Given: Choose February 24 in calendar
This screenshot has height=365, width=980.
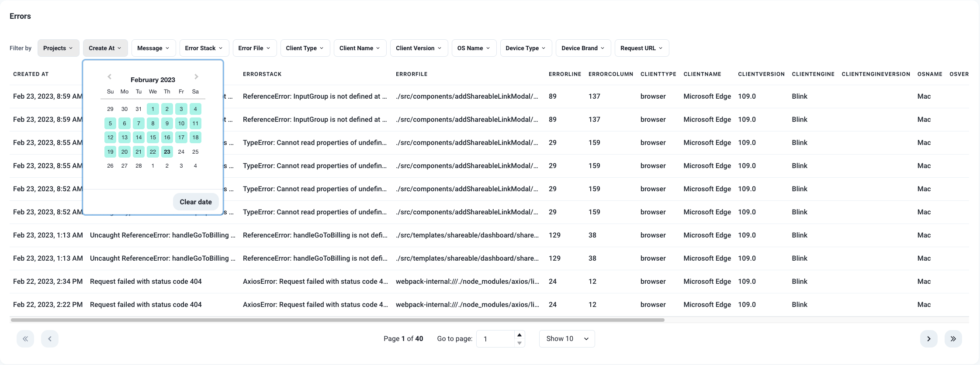Looking at the screenshot, I should 181,152.
